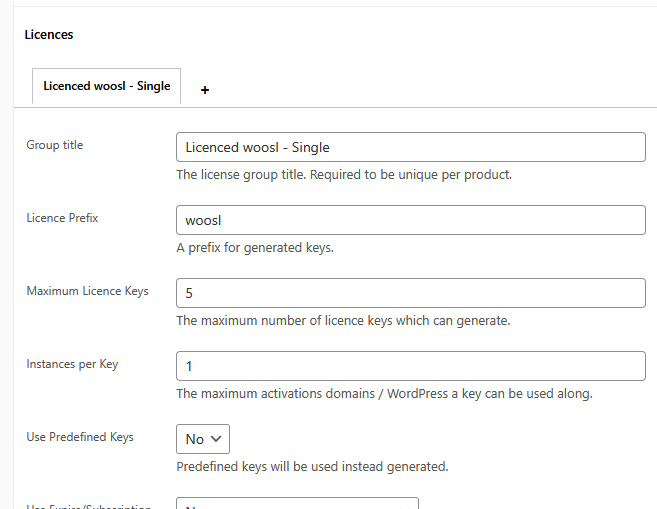
Task: Click the maximum activations domains help text
Action: [x=384, y=394]
